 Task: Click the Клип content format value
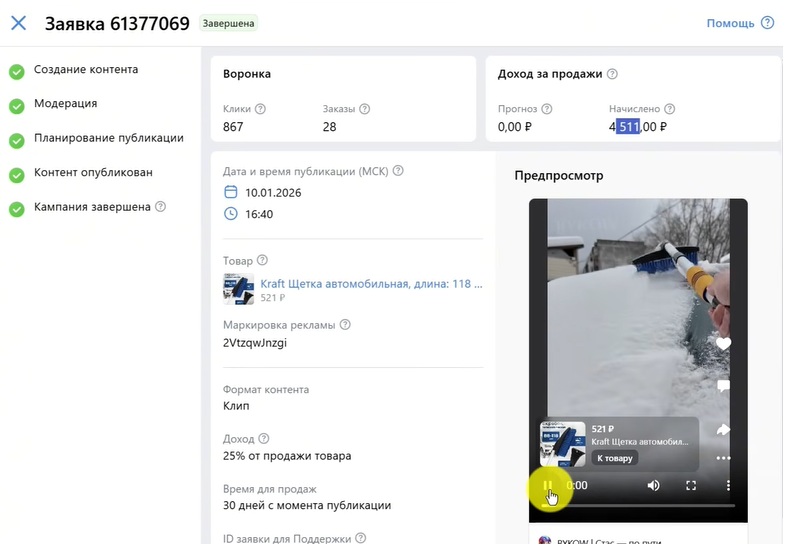[x=236, y=406]
